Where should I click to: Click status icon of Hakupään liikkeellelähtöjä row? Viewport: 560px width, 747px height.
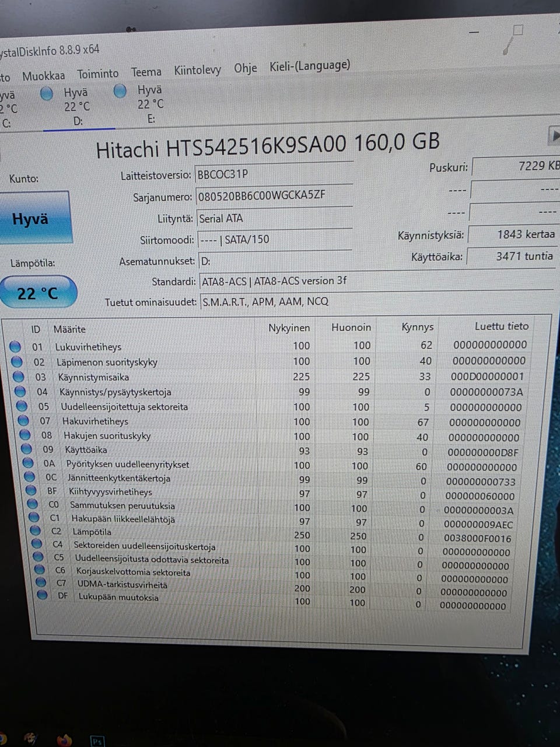(x=34, y=518)
